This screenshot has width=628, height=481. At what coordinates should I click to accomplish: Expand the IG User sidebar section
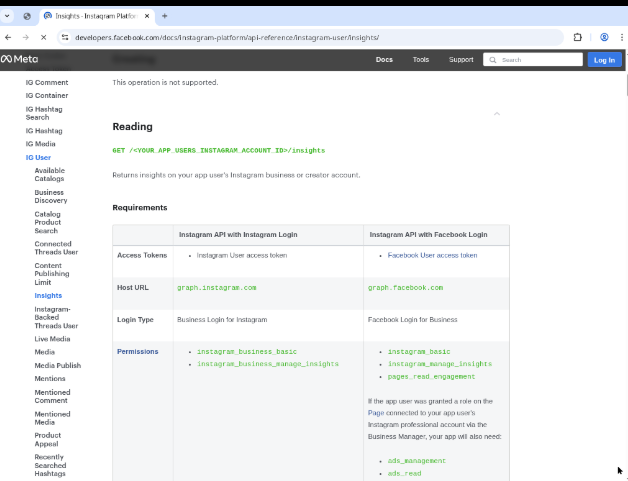coord(38,157)
